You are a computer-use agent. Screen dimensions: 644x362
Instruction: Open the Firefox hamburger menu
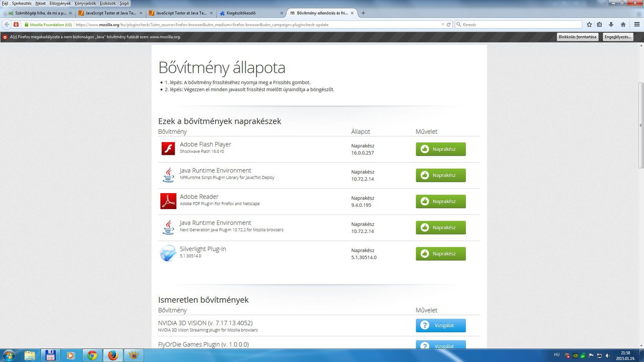click(x=636, y=24)
